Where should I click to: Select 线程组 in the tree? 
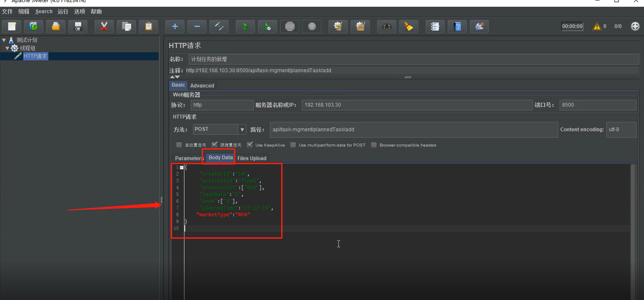(27, 48)
